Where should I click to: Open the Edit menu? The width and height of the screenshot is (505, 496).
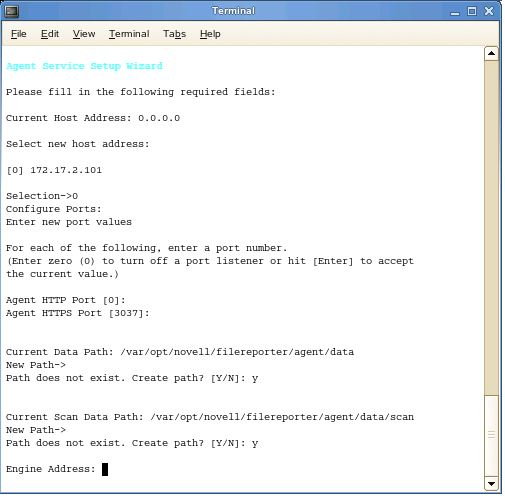coord(50,34)
